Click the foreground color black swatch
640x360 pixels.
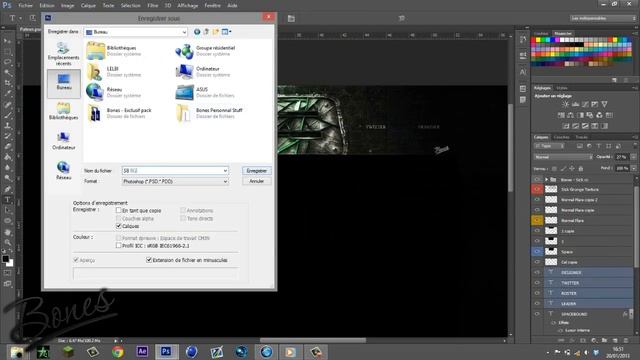tap(5, 259)
